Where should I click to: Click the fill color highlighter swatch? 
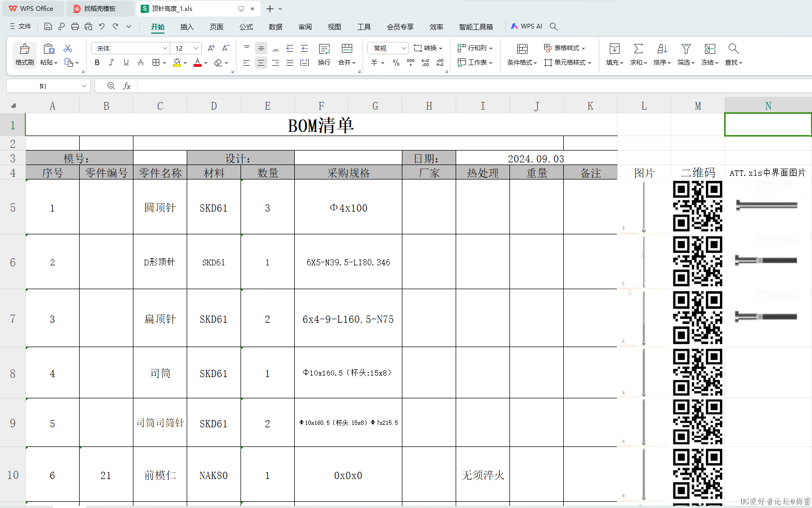[x=177, y=63]
